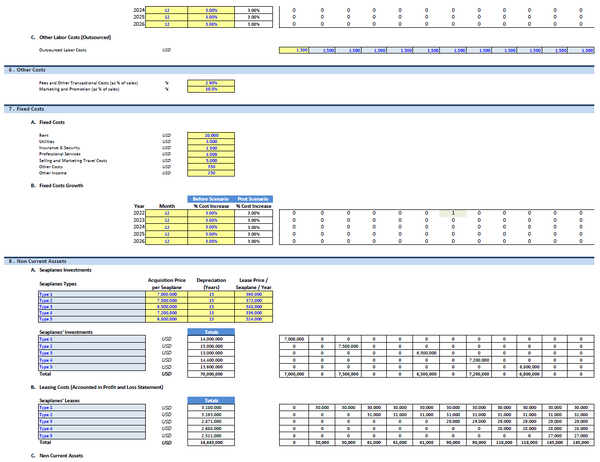Viewport: 600px width, 462px height.
Task: Click the 7,200,000 cell in Type 4 investments row
Action: coord(479,360)
